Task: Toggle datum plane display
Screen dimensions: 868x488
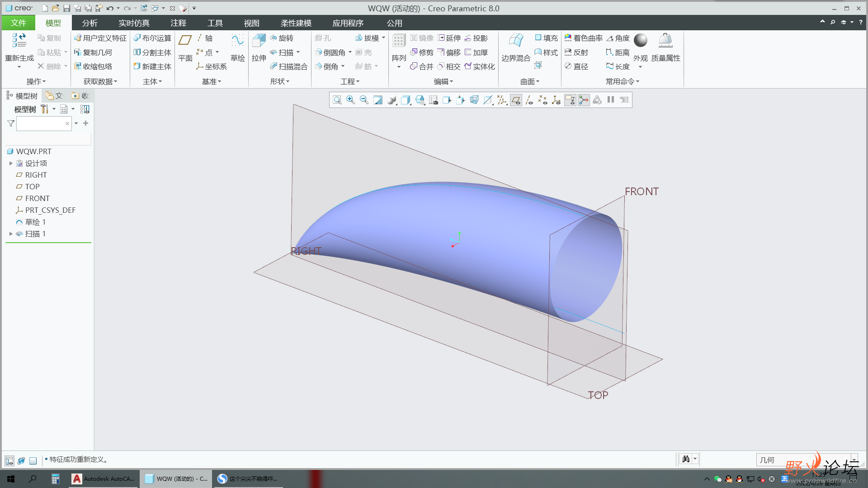Action: click(516, 100)
